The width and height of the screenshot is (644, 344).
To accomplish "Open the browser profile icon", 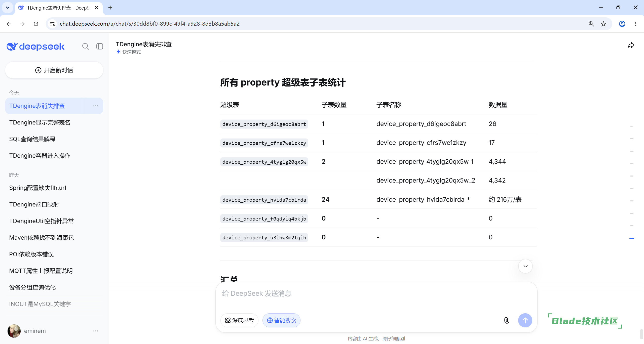I will (622, 24).
